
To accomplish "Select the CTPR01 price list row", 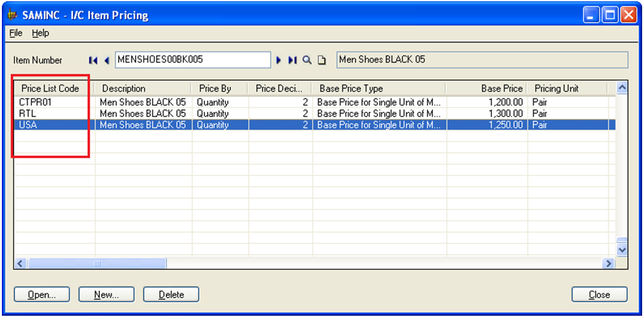I will point(314,102).
